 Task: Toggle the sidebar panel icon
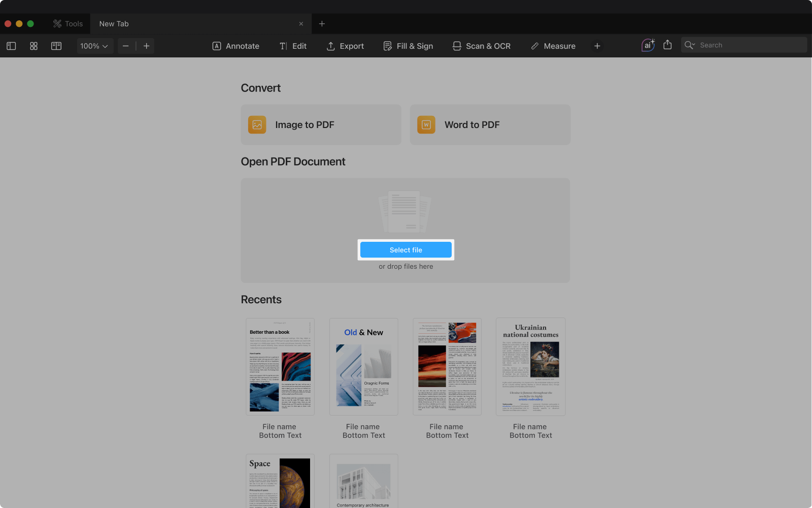pyautogui.click(x=11, y=46)
